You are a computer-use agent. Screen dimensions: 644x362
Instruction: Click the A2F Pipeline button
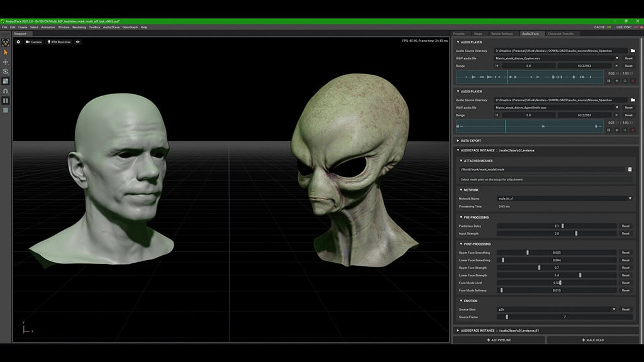[498, 340]
